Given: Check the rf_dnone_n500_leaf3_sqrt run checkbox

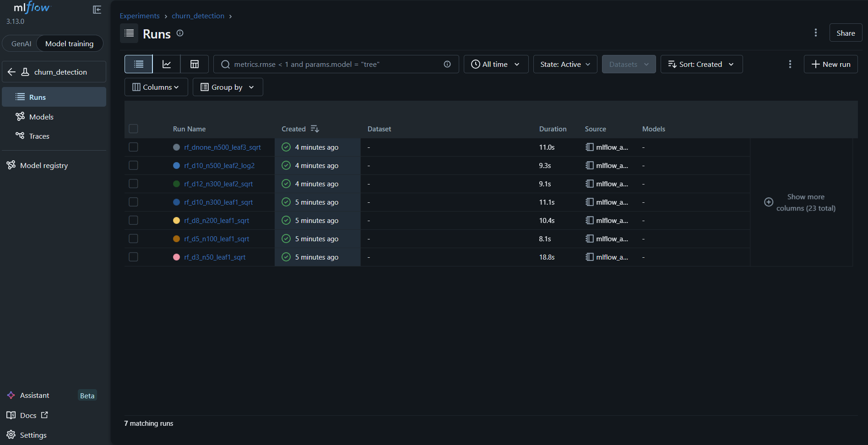Looking at the screenshot, I should 133,147.
